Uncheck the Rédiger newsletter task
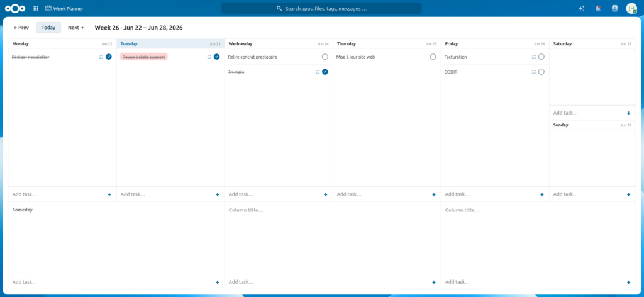 108,57
